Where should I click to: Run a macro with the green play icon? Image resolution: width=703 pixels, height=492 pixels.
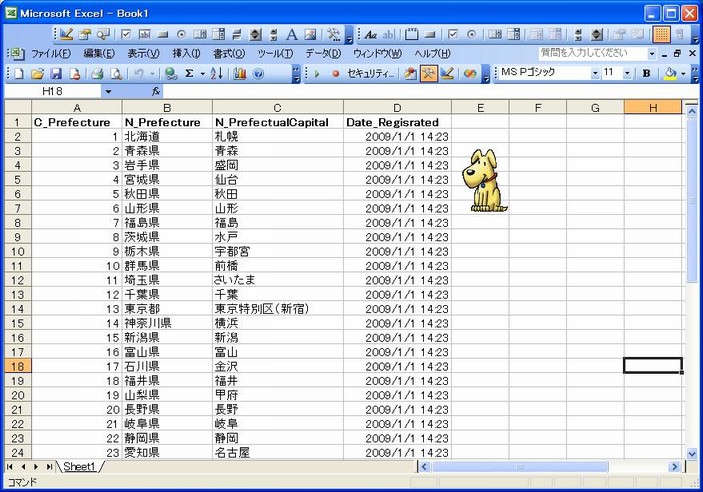click(317, 74)
